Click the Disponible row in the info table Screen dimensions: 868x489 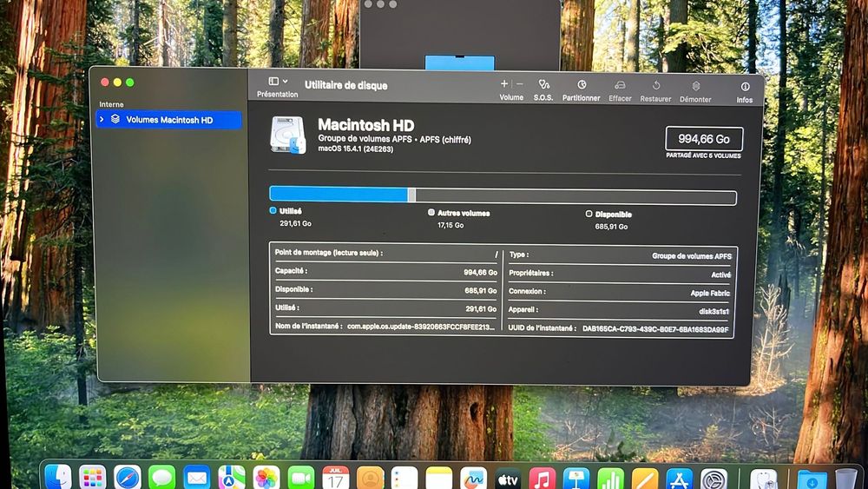tap(386, 289)
